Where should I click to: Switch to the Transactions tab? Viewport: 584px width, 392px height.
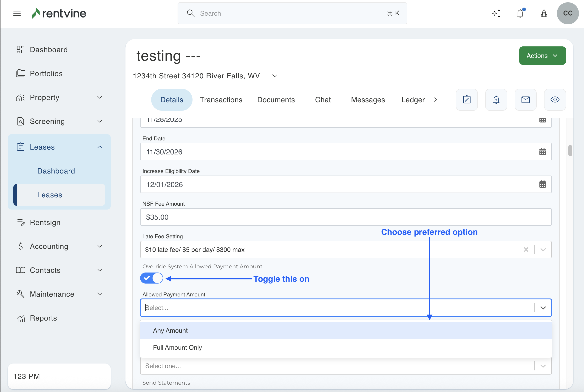tap(221, 100)
